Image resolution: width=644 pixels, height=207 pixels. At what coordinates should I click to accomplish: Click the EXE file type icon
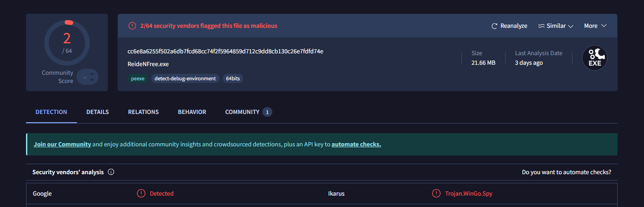coord(595,58)
